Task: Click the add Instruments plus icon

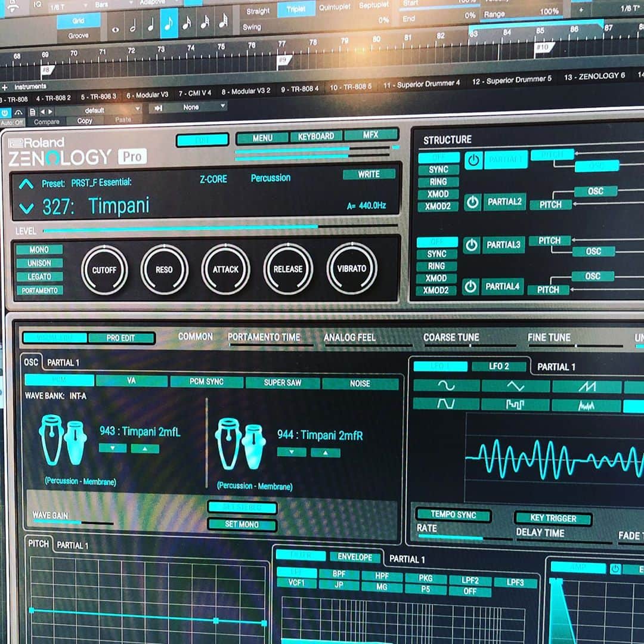Action: (x=5, y=88)
